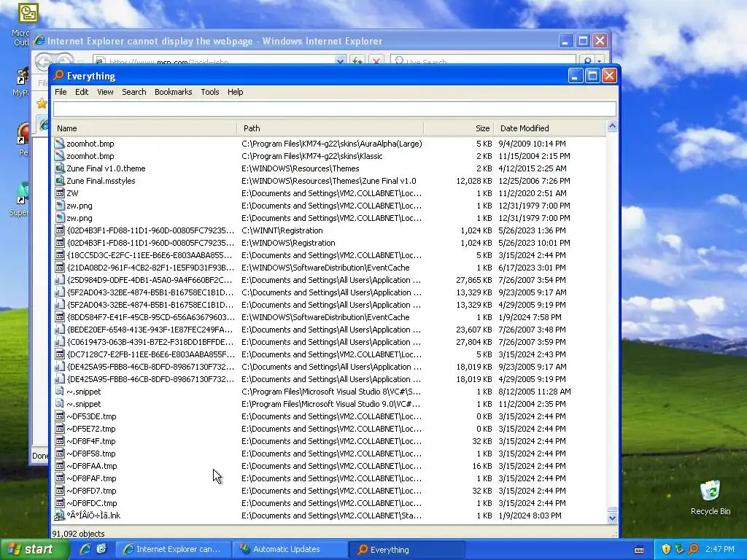Image resolution: width=747 pixels, height=560 pixels.
Task: Select the {DC7128C7-E2FB file name
Action: 150,354
